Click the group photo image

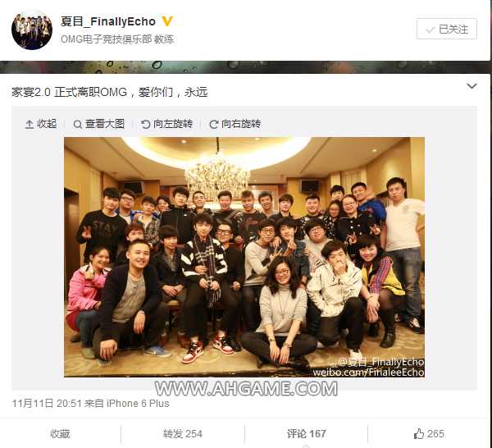coord(244,257)
